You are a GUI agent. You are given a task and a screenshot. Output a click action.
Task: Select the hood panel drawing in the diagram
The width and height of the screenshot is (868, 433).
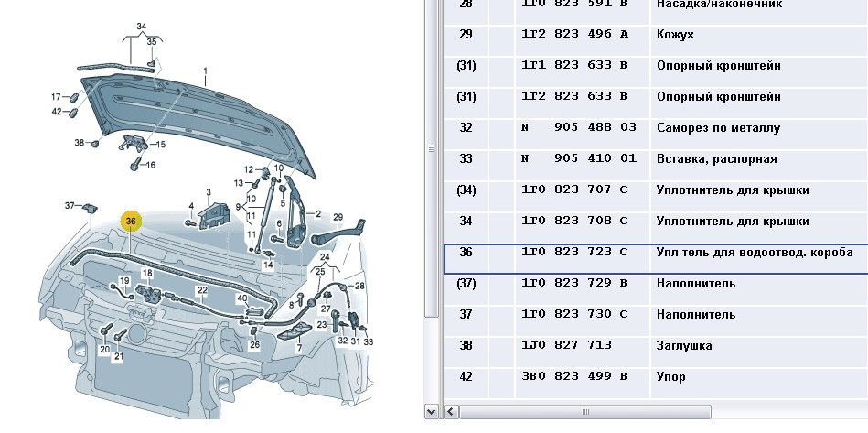(197, 124)
